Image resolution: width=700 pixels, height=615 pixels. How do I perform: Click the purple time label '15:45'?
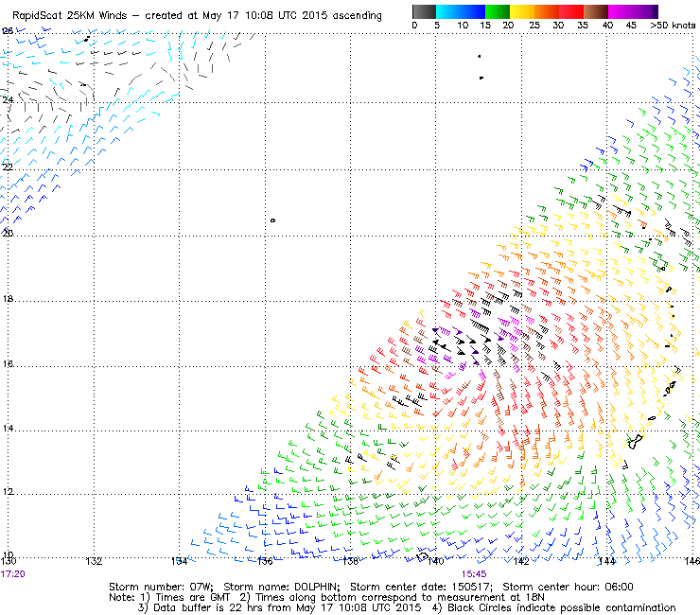(474, 574)
